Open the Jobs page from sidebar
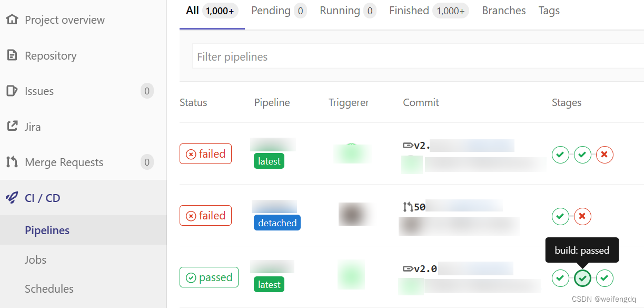 coord(35,259)
